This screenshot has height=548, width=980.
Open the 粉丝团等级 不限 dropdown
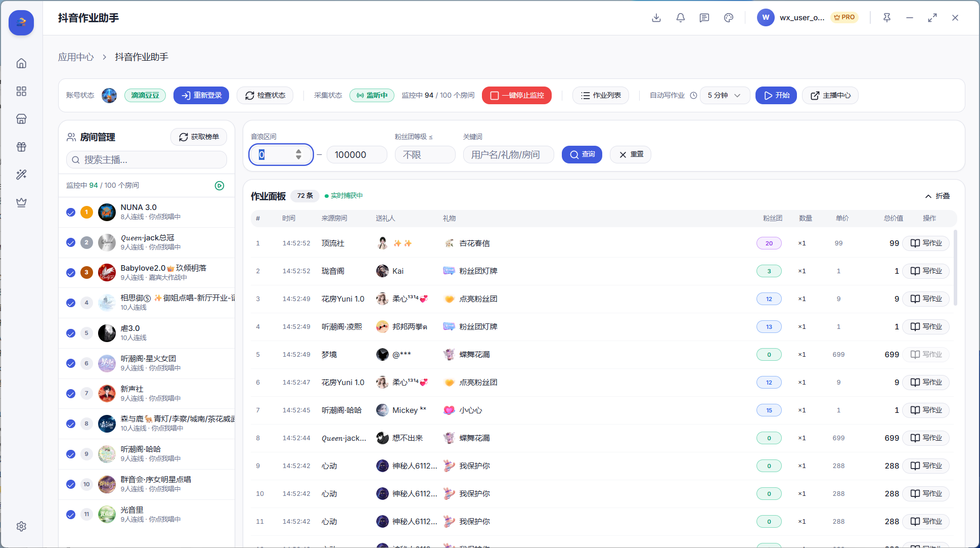tap(425, 154)
